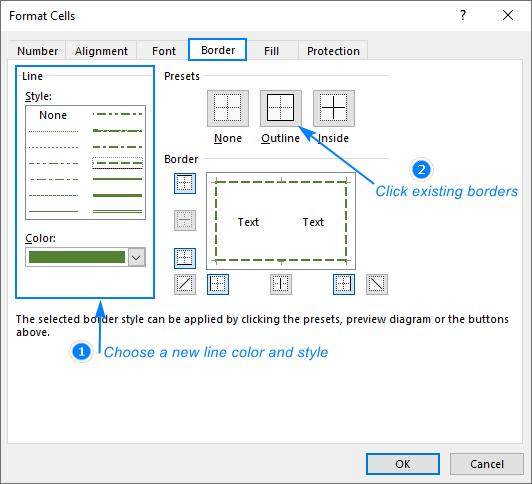Select the thin dash-dot line style
The image size is (532, 484).
click(x=54, y=179)
